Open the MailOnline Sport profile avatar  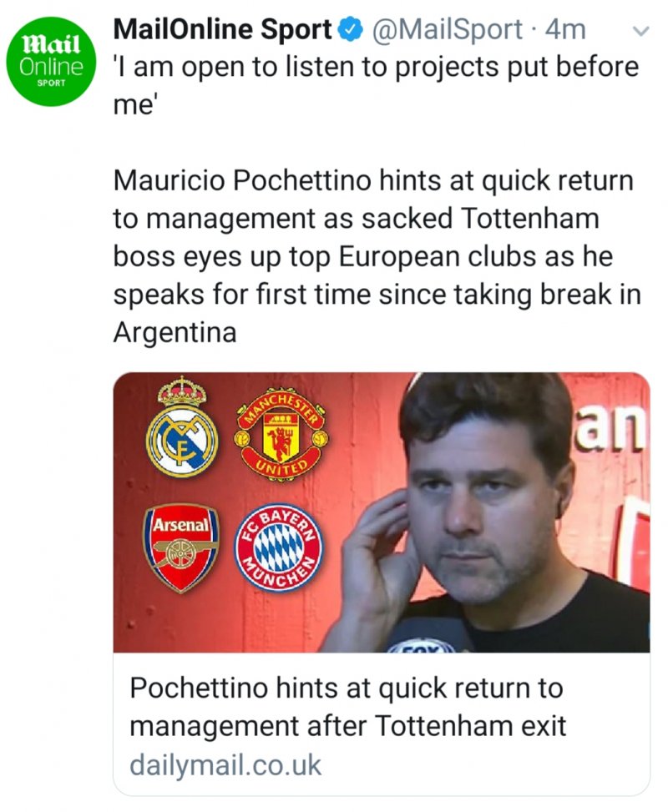tap(51, 62)
